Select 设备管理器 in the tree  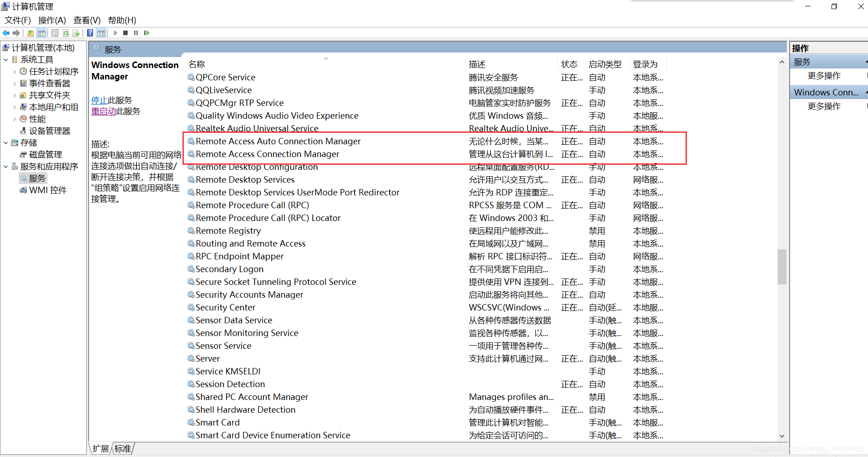49,131
